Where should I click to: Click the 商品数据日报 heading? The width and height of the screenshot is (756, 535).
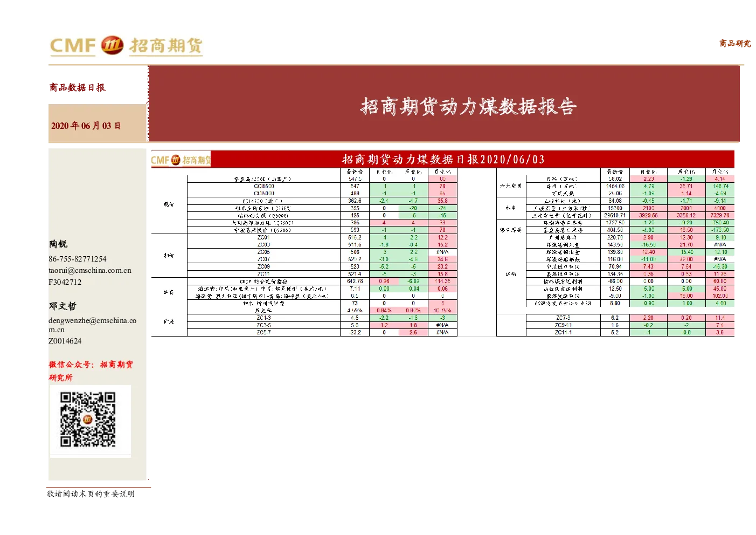pyautogui.click(x=78, y=87)
